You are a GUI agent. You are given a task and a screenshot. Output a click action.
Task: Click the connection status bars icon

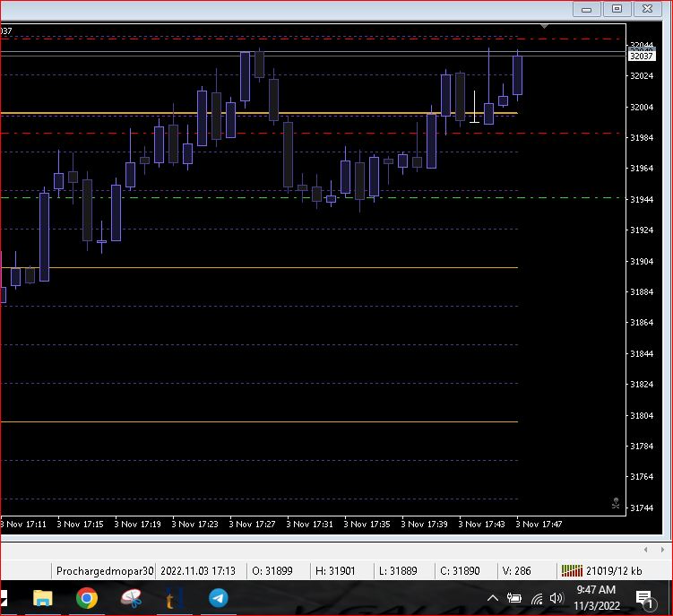pos(571,570)
